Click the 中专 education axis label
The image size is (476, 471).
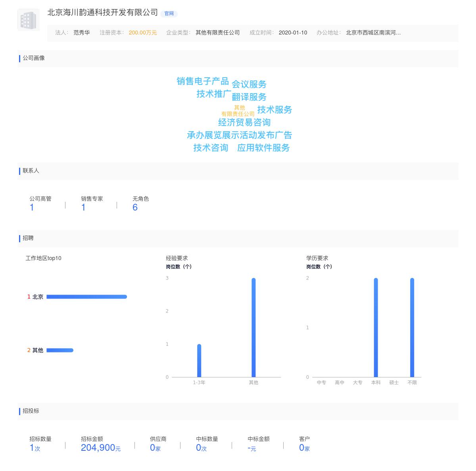point(321,383)
